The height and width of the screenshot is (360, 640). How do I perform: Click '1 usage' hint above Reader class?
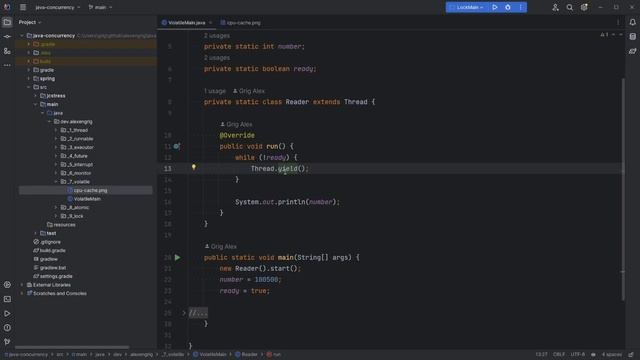[214, 91]
